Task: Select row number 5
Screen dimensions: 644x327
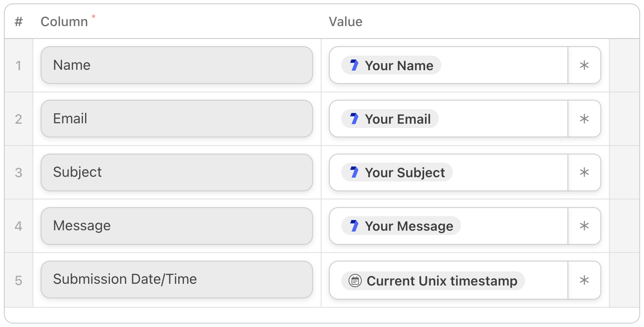Action: (18, 280)
